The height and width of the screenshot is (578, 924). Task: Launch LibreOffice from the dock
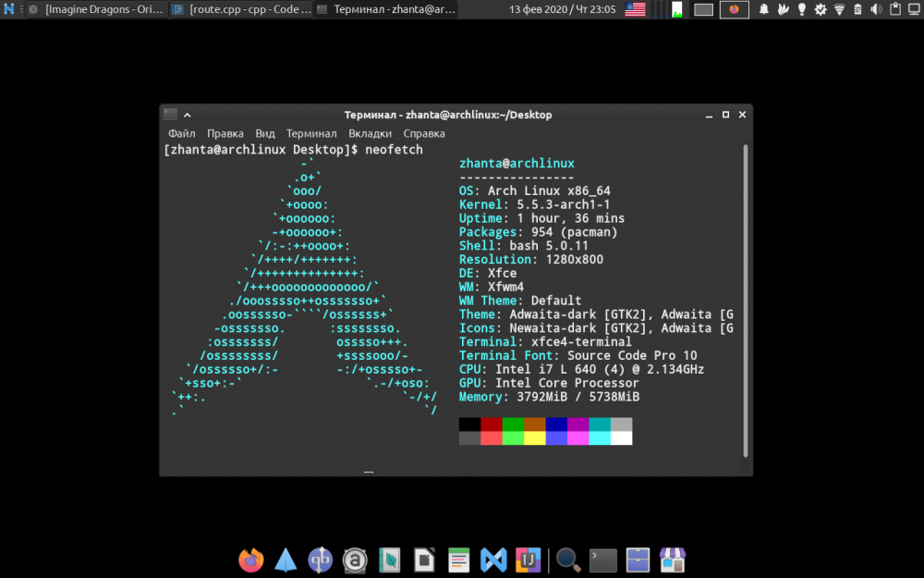[x=424, y=560]
